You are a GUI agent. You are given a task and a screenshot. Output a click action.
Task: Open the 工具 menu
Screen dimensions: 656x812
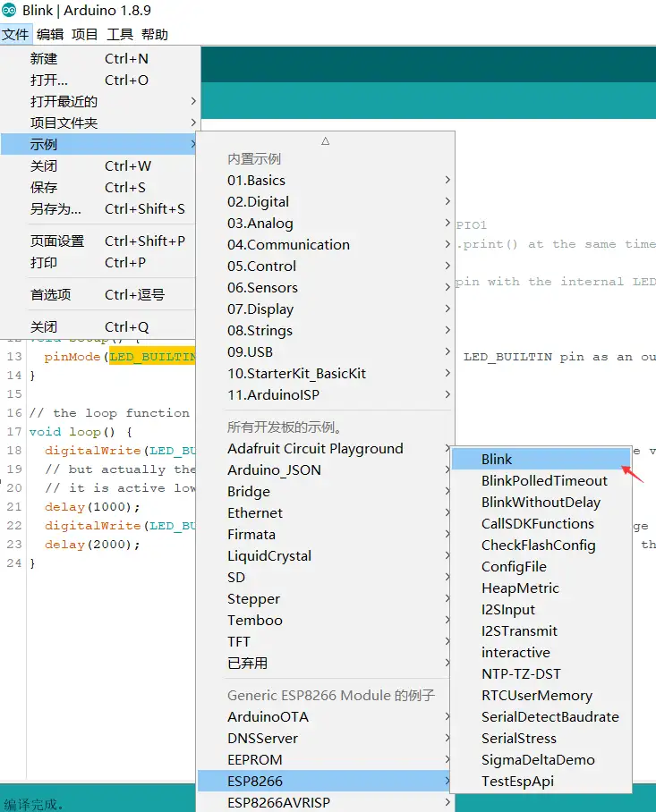click(120, 35)
